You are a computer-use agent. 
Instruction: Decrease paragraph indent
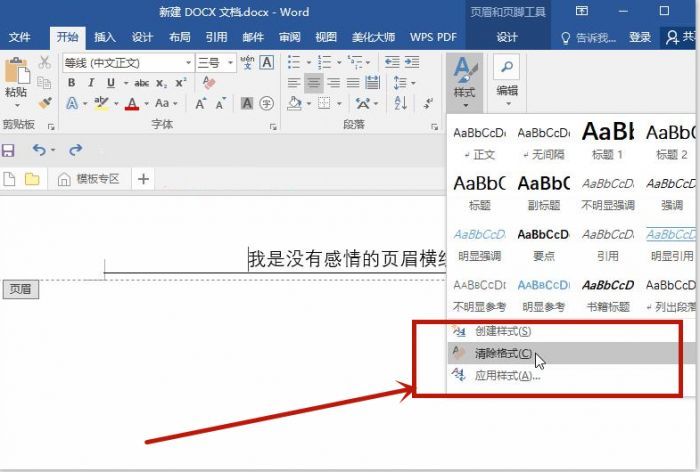coord(392,62)
